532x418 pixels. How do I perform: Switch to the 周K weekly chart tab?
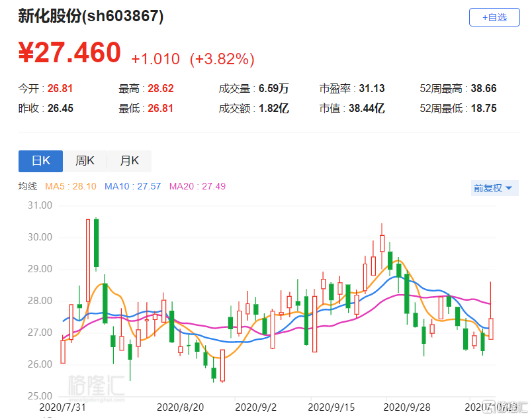click(85, 161)
